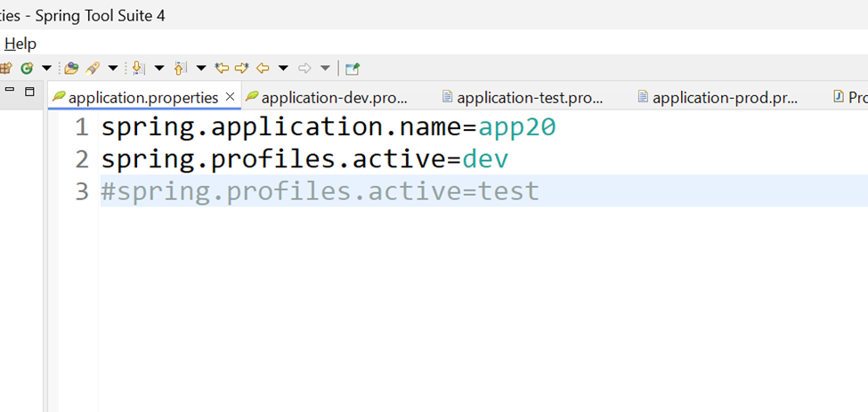Open the Help menu

pos(20,44)
